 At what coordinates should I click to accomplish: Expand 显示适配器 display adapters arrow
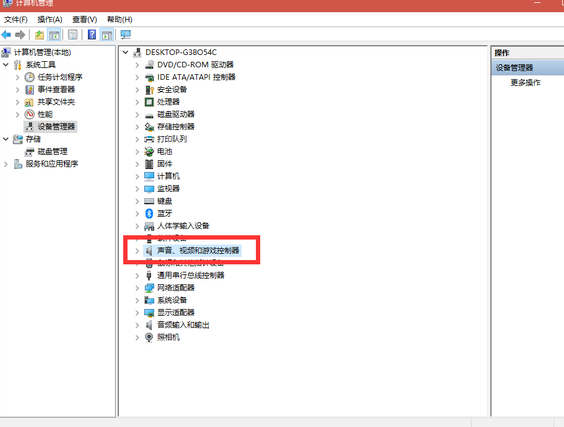click(137, 313)
